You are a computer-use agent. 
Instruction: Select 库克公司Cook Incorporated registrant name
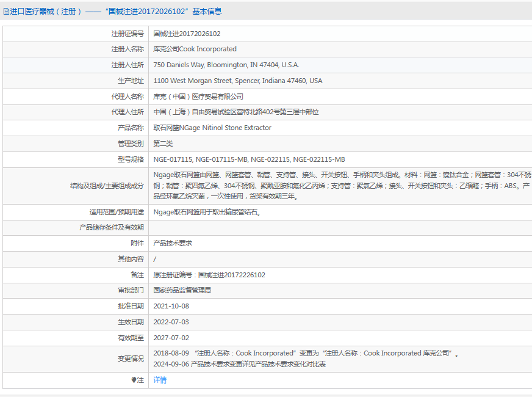[x=195, y=49]
